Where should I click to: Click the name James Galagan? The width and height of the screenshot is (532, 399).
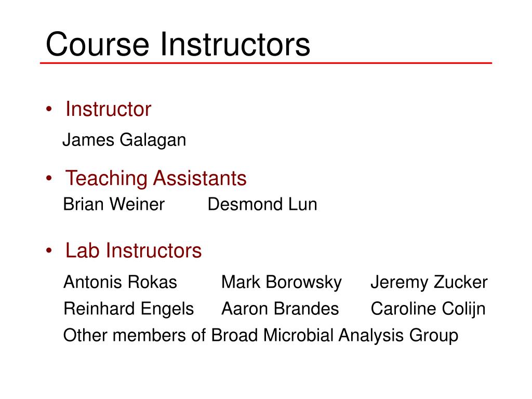[124, 140]
